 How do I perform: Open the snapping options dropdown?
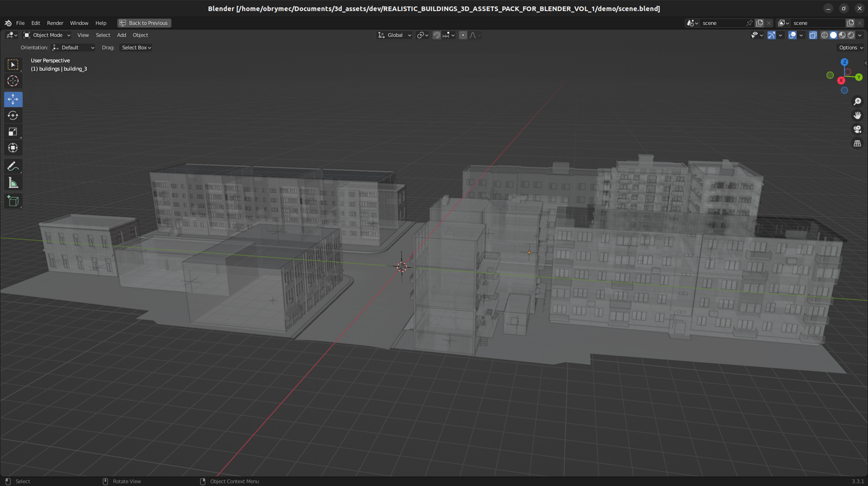pyautogui.click(x=448, y=35)
